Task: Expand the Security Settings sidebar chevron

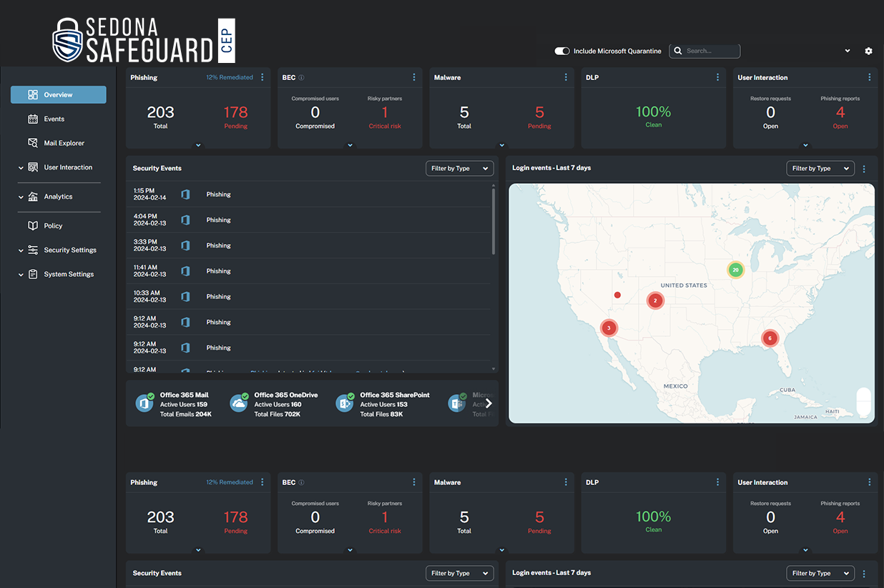Action: pos(21,250)
